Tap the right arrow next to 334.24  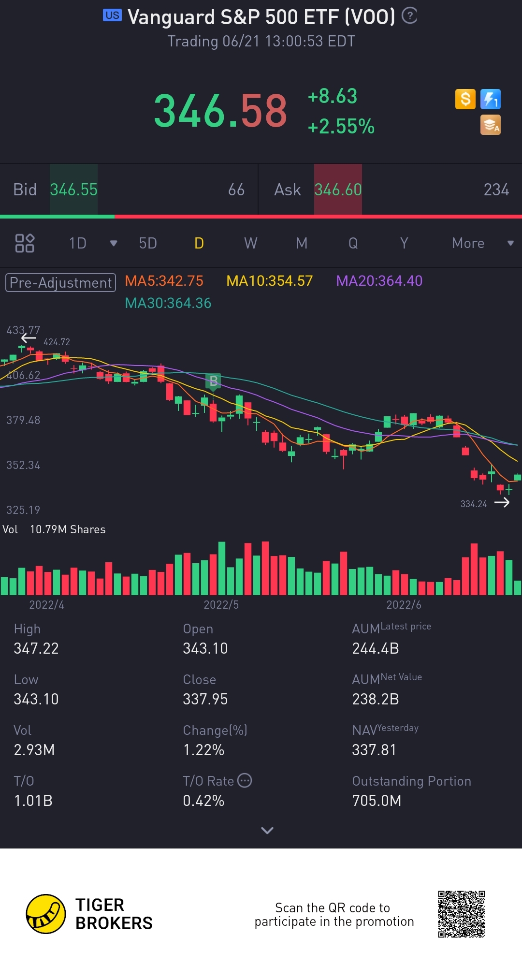pos(502,503)
